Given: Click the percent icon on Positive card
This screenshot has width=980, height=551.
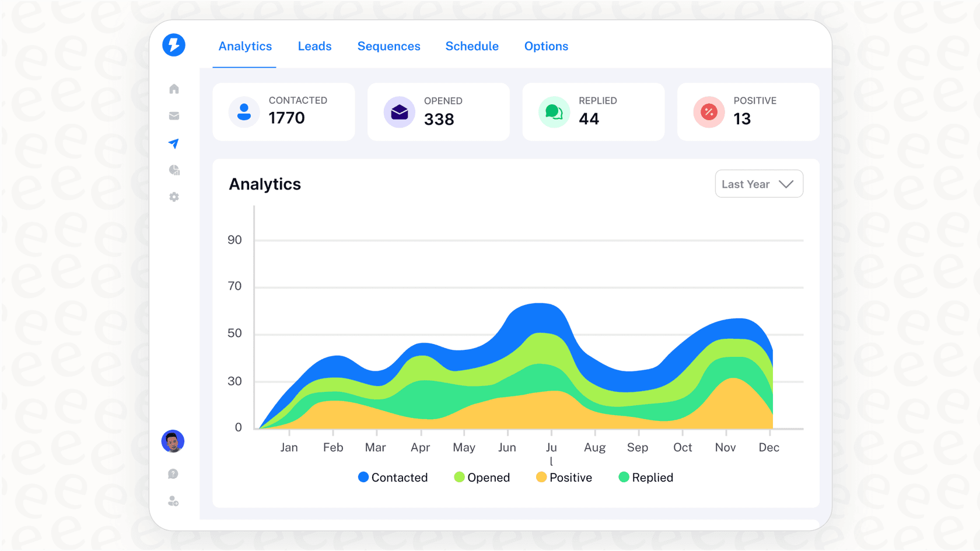Looking at the screenshot, I should pos(709,112).
